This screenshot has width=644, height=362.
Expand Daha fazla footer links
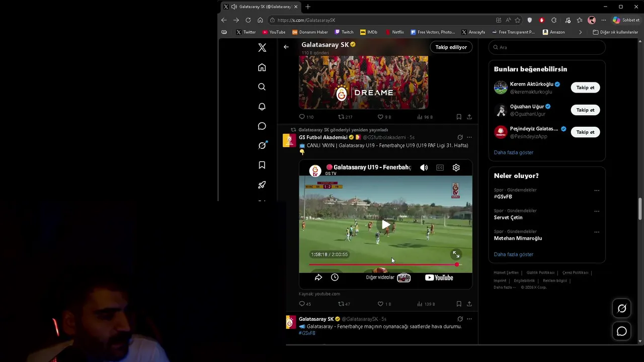[x=505, y=287]
